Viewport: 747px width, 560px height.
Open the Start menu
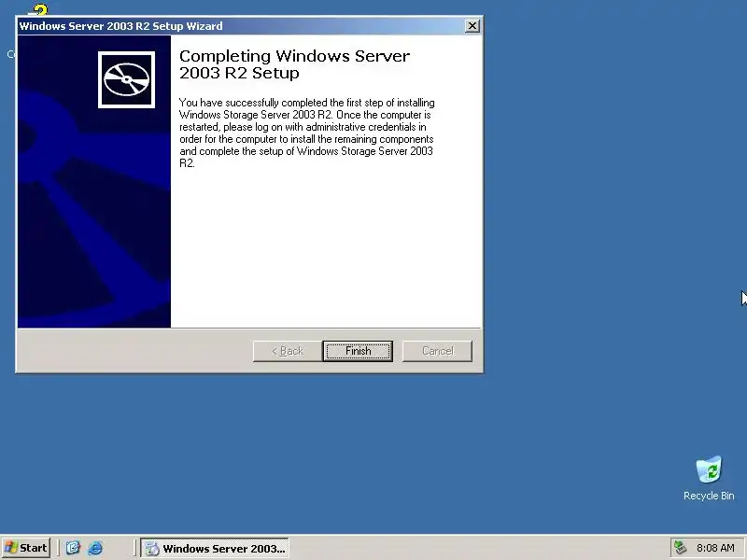pyautogui.click(x=26, y=548)
